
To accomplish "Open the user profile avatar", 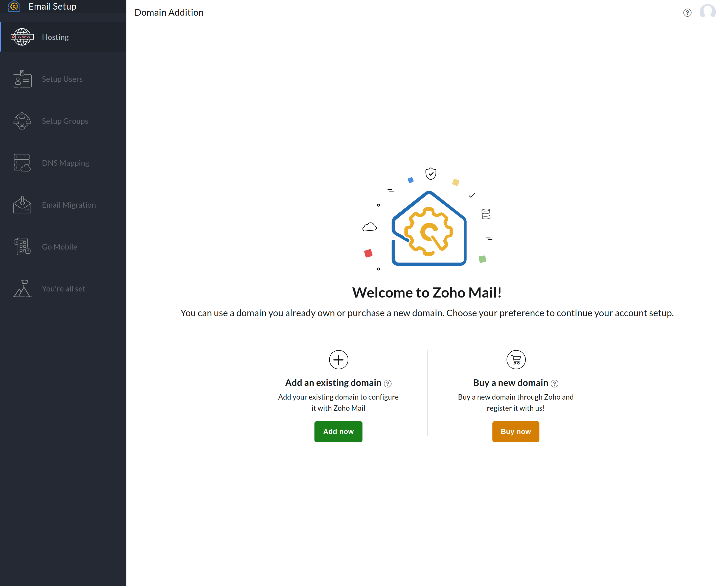I will [707, 12].
